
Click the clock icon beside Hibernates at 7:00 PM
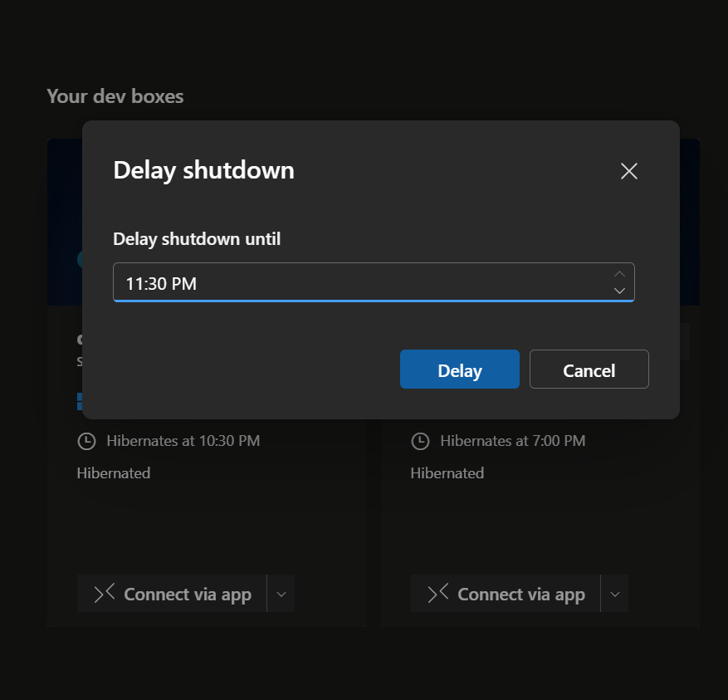(x=420, y=441)
